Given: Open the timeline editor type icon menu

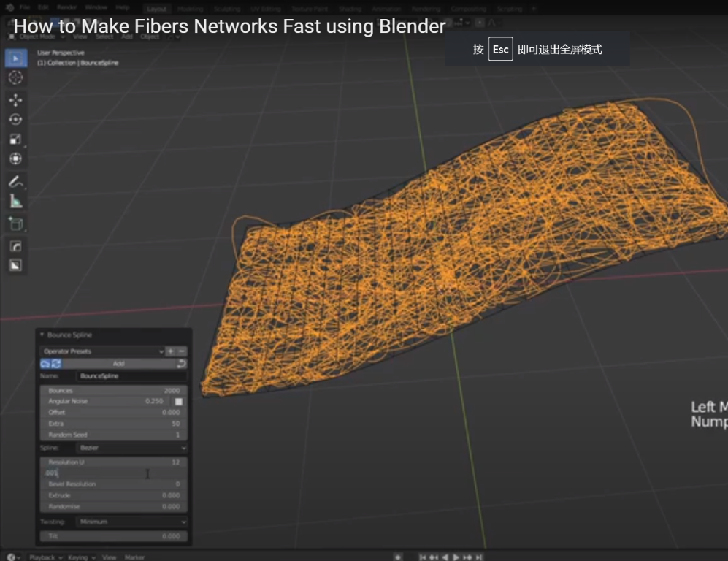Looking at the screenshot, I should click(x=12, y=557).
